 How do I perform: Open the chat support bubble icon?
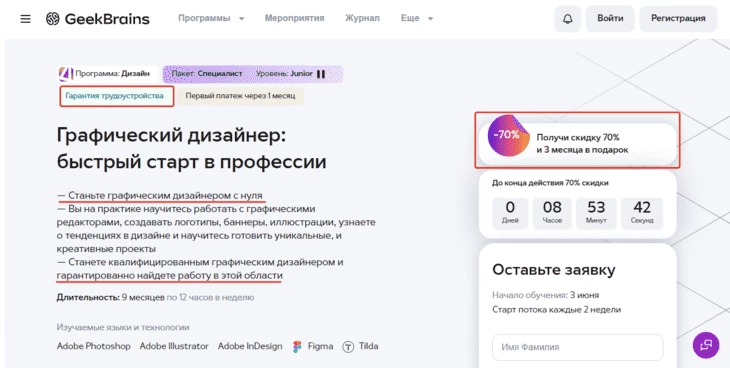pos(706,345)
